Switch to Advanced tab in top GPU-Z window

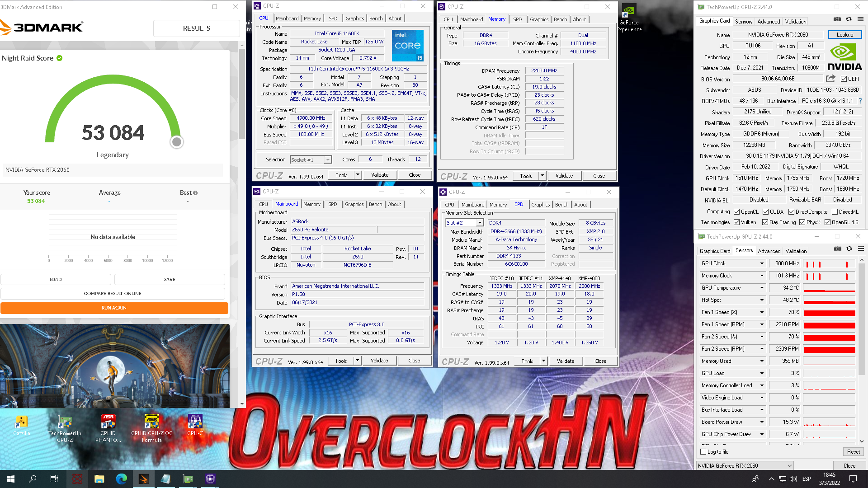[769, 22]
